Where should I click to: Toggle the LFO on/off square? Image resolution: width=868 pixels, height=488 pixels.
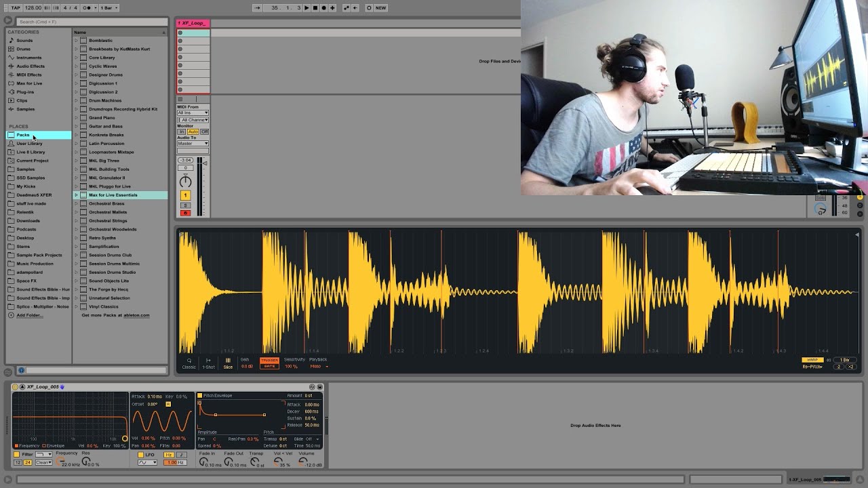141,455
